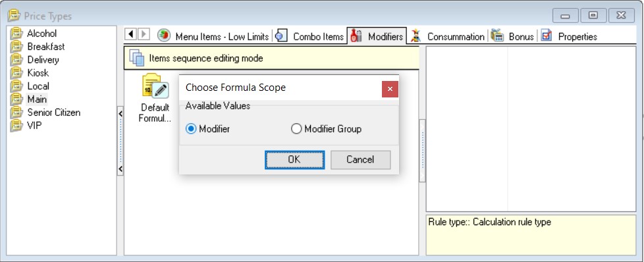Close the Choose Formula Scope dialog
The height and width of the screenshot is (262, 644).
pyautogui.click(x=390, y=89)
